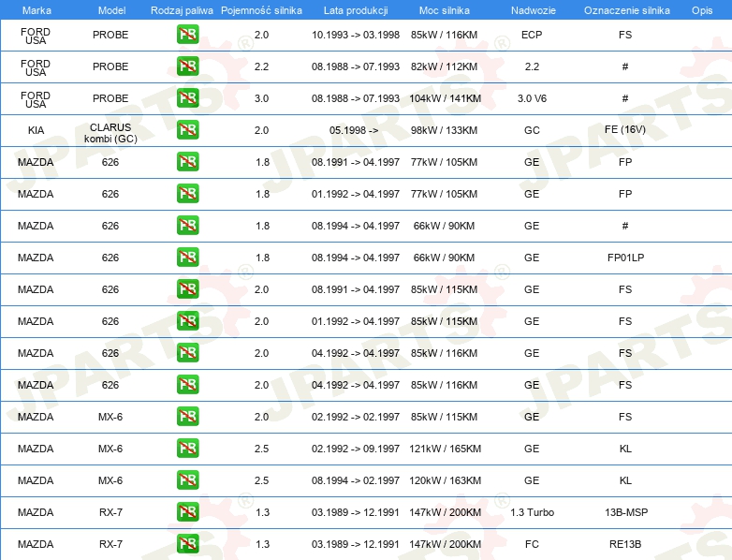Click fuel icon for Mazda 626 2.0 from 08.1991
732x560 pixels.
tap(187, 289)
